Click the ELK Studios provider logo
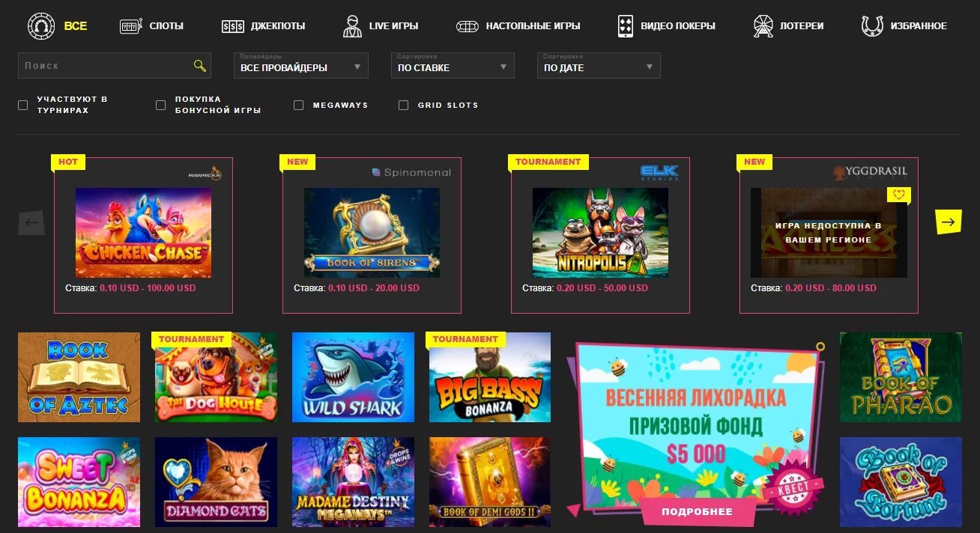This screenshot has height=533, width=980. (659, 172)
